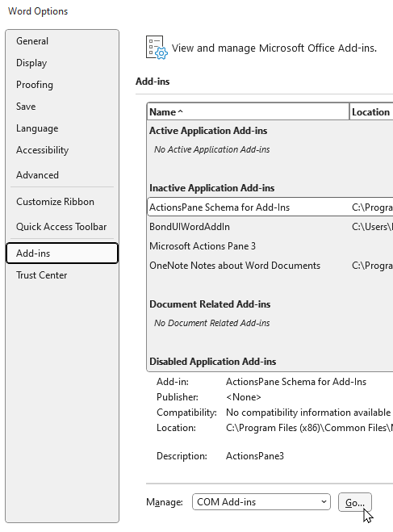Click the Active Application Add-ins heading
The image size is (393, 532).
[208, 131]
